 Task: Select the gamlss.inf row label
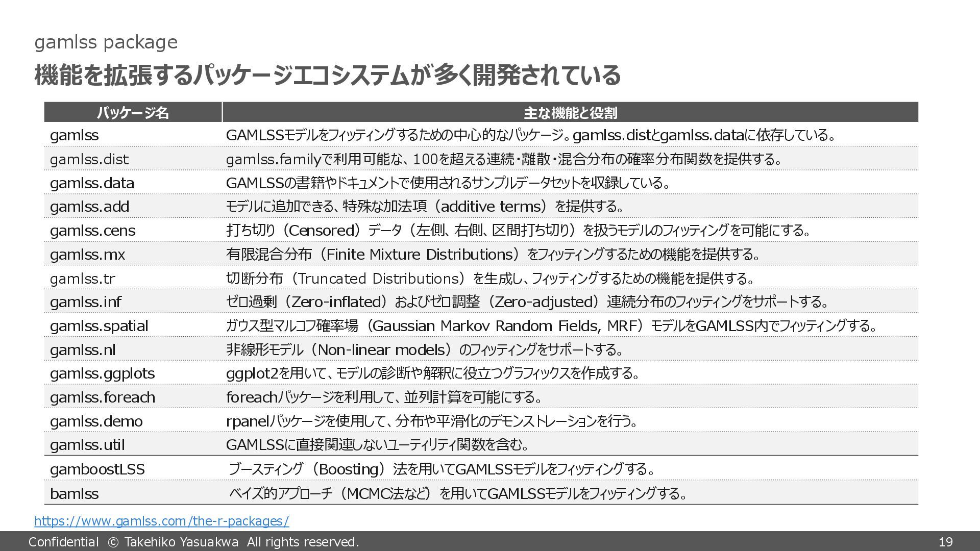pyautogui.click(x=86, y=302)
